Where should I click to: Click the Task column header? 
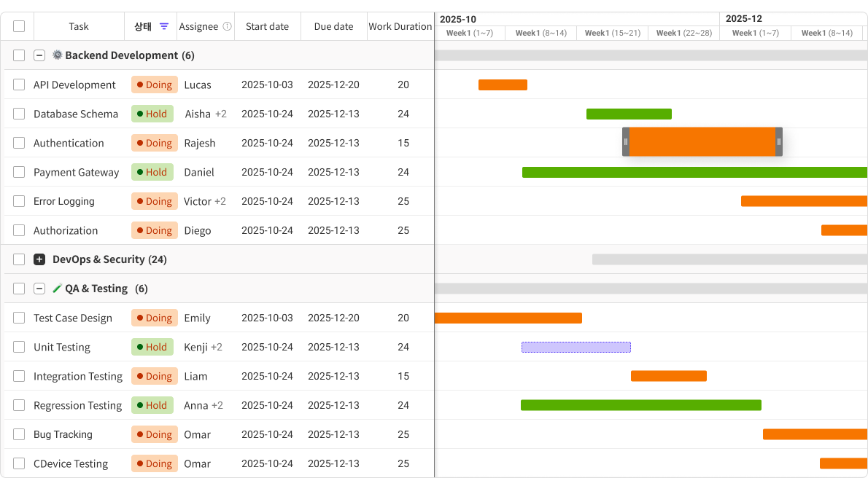click(78, 25)
